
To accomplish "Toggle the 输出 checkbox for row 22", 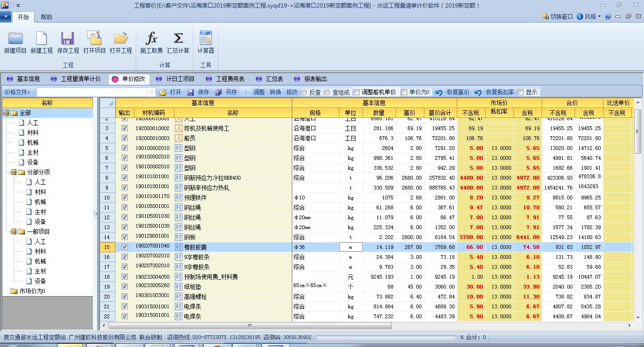I will pos(124,316).
